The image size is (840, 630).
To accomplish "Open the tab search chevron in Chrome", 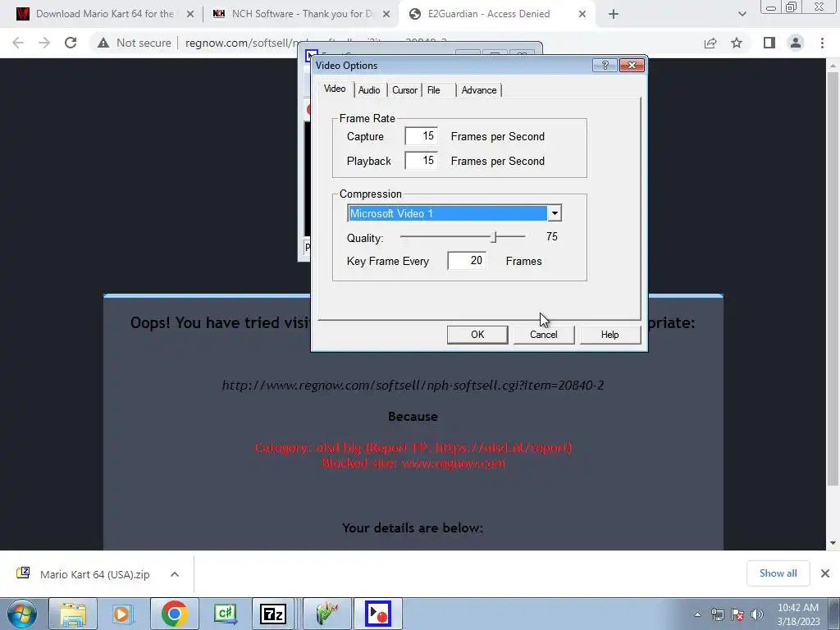I will click(x=742, y=15).
